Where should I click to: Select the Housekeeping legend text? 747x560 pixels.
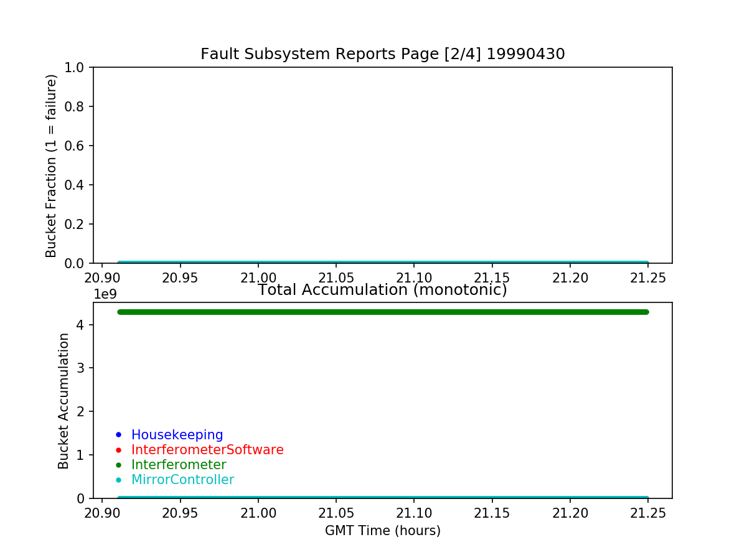[x=177, y=435]
